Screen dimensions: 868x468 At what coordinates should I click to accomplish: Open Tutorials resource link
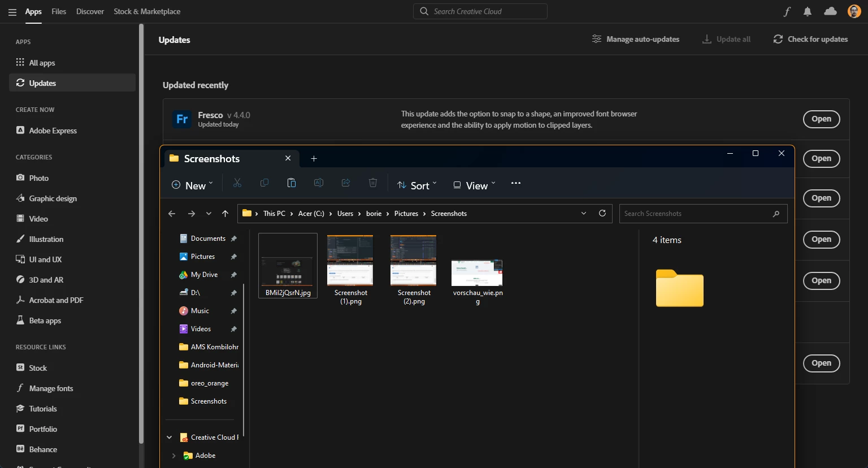click(72, 409)
